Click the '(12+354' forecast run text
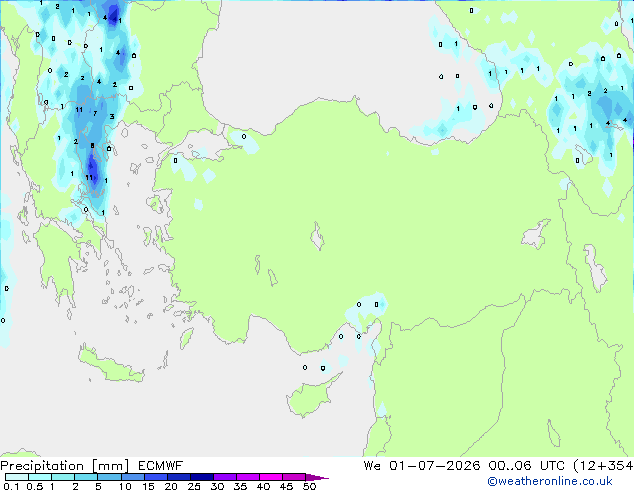 click(x=603, y=466)
